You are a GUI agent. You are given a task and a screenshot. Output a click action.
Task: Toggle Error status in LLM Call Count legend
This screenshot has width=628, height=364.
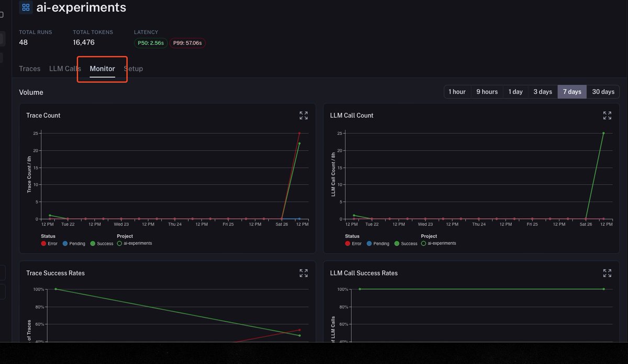coord(353,244)
